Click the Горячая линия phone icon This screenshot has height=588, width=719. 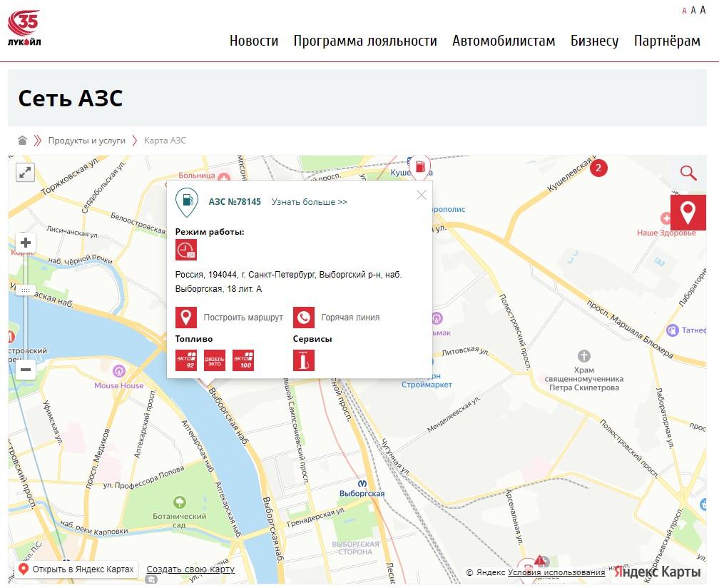coord(304,318)
